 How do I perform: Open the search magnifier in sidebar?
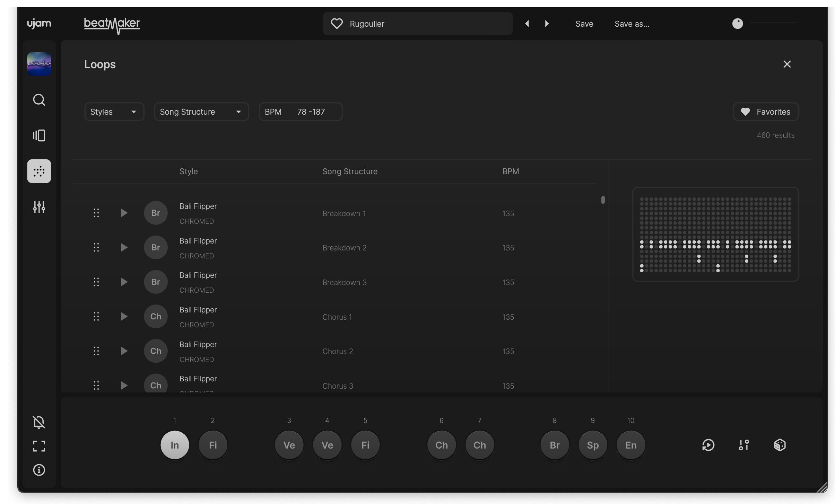pyautogui.click(x=39, y=100)
